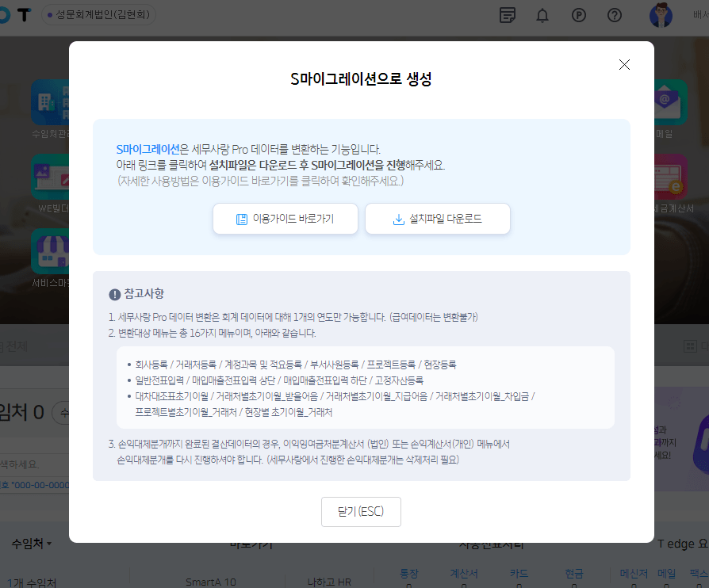Click the user profile avatar
The height and width of the screenshot is (588, 709).
[661, 15]
